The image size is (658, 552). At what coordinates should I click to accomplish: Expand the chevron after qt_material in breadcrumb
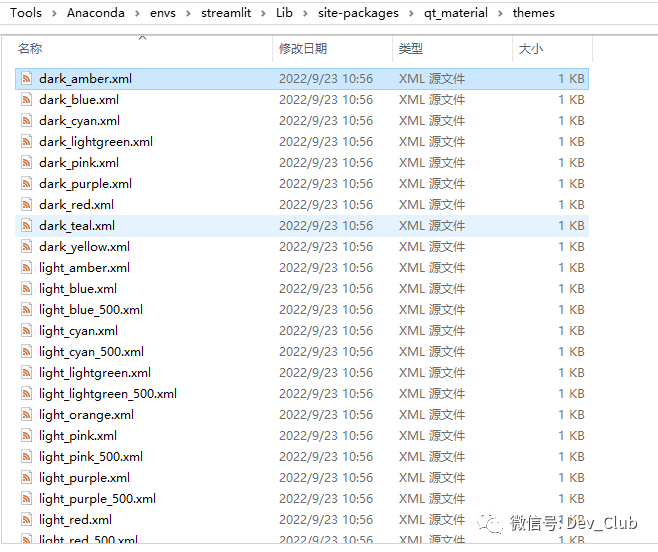500,13
